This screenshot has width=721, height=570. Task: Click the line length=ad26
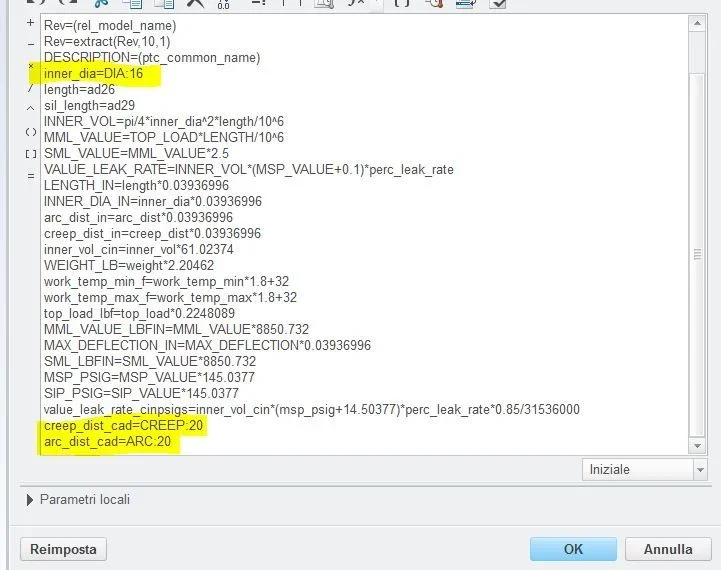click(x=79, y=90)
